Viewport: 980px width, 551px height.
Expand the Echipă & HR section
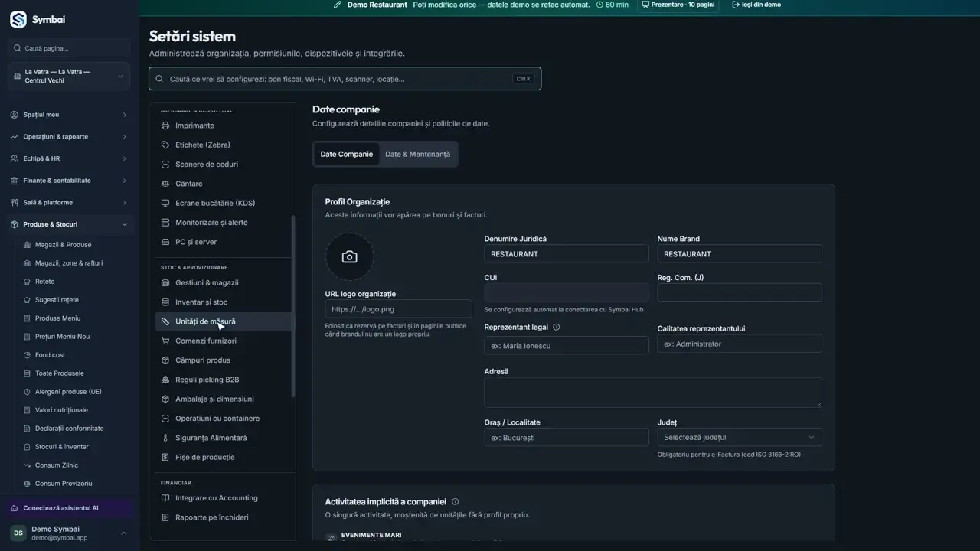tap(69, 158)
